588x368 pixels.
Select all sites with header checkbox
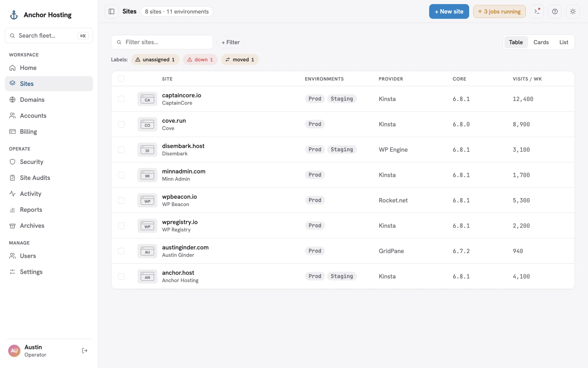coord(121,78)
